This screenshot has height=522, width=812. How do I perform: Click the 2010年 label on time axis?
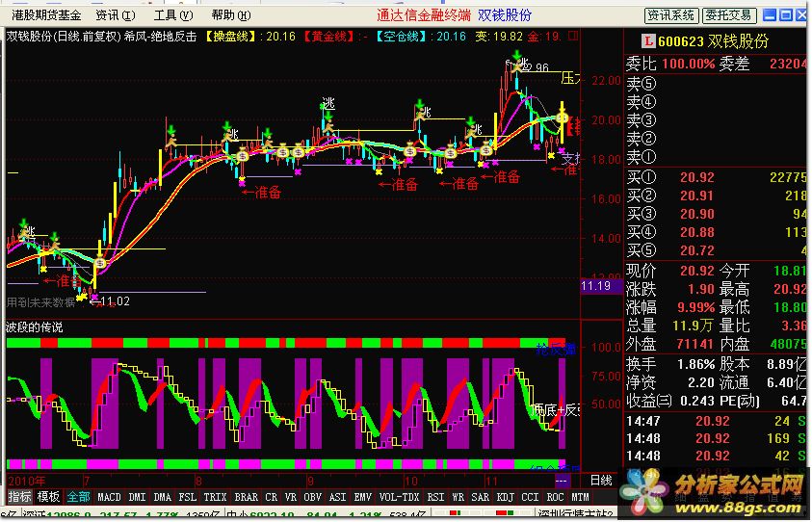26,482
